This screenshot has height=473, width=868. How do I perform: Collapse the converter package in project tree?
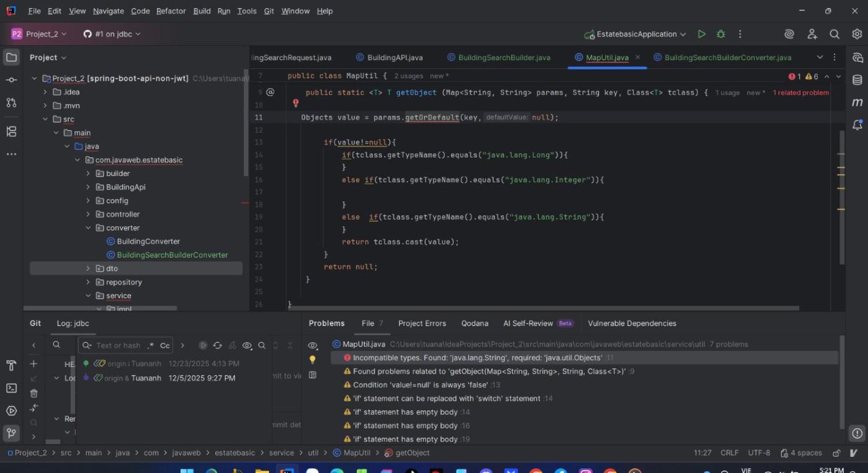88,228
